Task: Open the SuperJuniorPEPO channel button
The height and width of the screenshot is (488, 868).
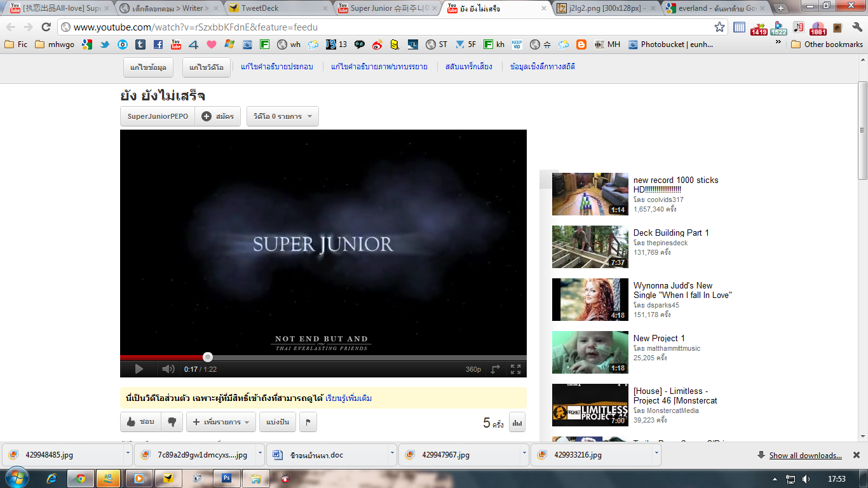Action: [158, 116]
